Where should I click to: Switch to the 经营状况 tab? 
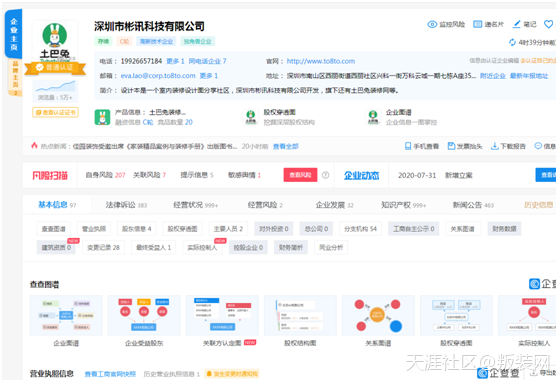(195, 205)
